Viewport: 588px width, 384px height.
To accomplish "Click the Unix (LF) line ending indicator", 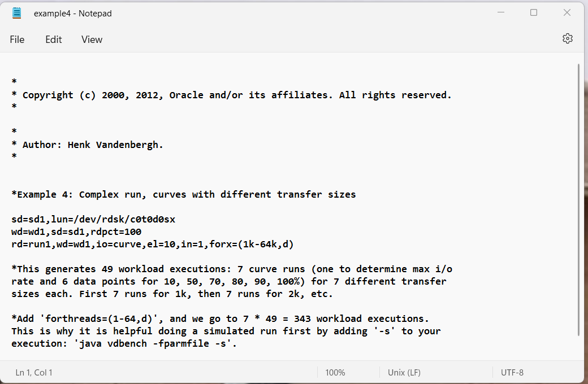I will click(404, 372).
